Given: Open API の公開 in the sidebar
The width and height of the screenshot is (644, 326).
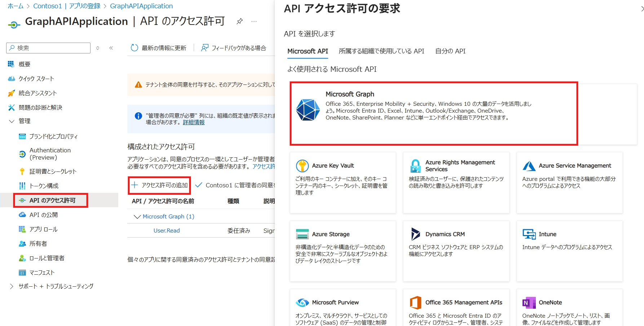Looking at the screenshot, I should click(40, 214).
